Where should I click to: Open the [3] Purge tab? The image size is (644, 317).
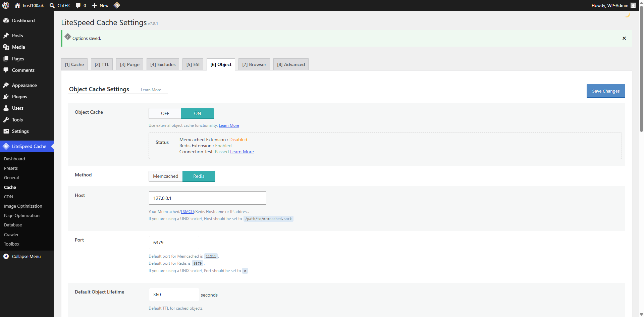[130, 64]
